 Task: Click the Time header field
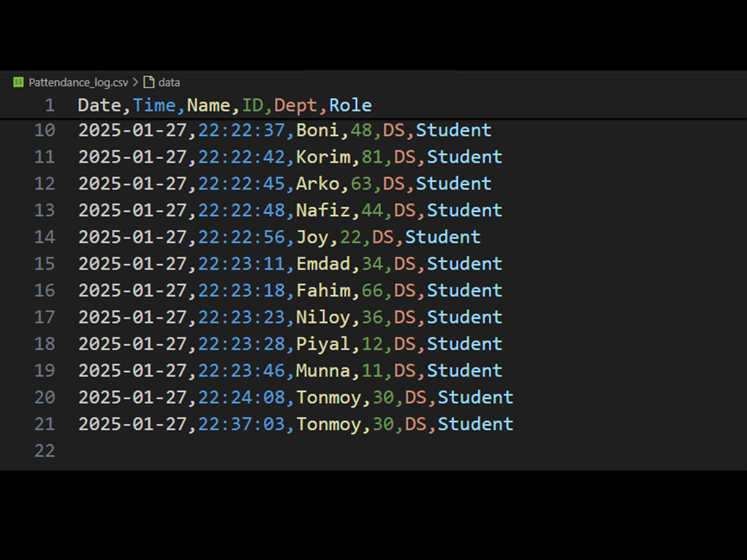(154, 105)
